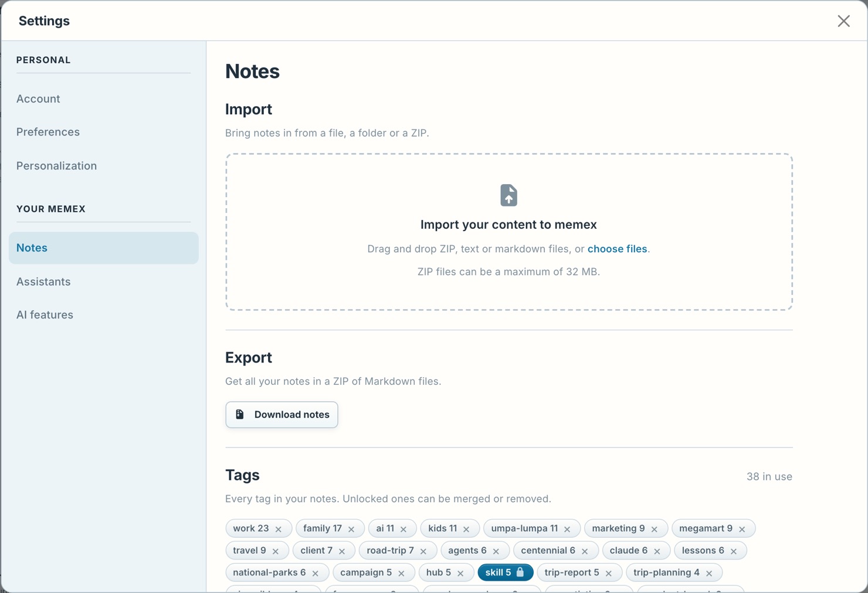This screenshot has height=593, width=868.
Task: Remove the kids tag
Action: 466,529
